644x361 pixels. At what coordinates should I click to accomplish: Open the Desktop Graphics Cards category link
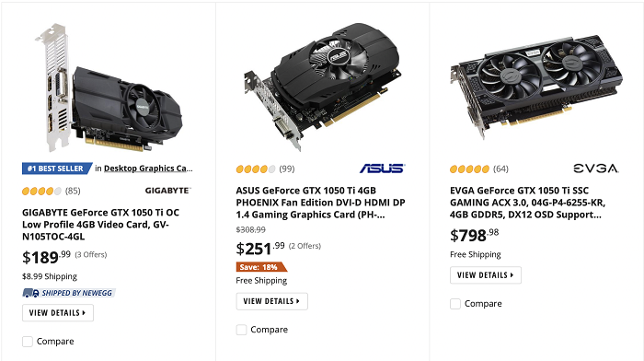coord(148,169)
